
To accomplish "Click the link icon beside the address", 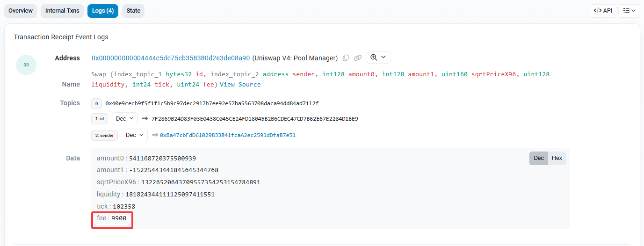I will 358,58.
